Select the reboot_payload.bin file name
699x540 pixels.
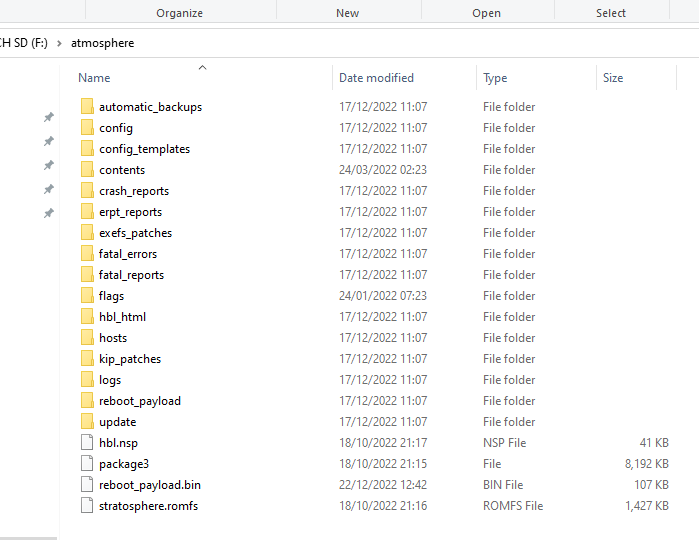pos(150,485)
